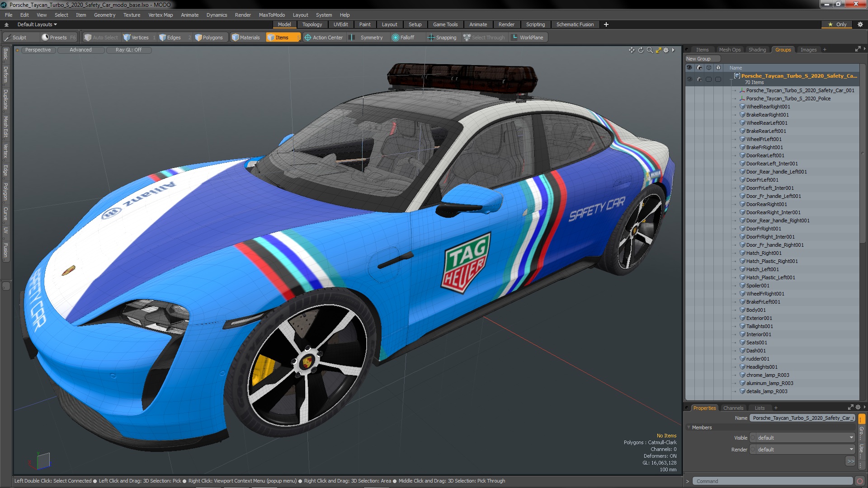Switch to the Mesh Ops tab
868x488 pixels.
click(730, 50)
